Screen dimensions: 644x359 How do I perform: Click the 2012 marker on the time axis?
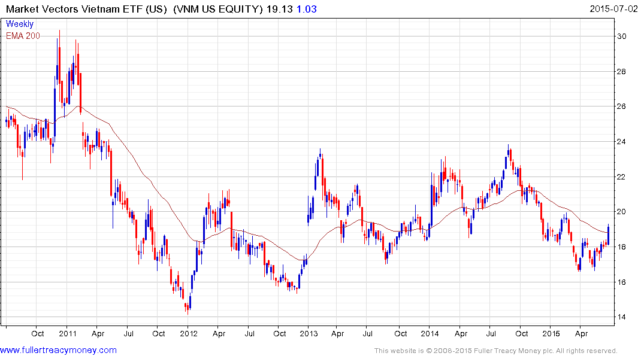(188, 333)
